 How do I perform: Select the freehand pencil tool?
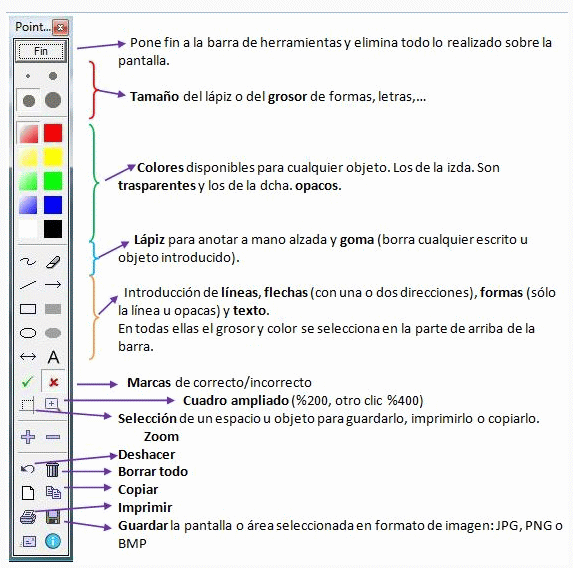28,262
